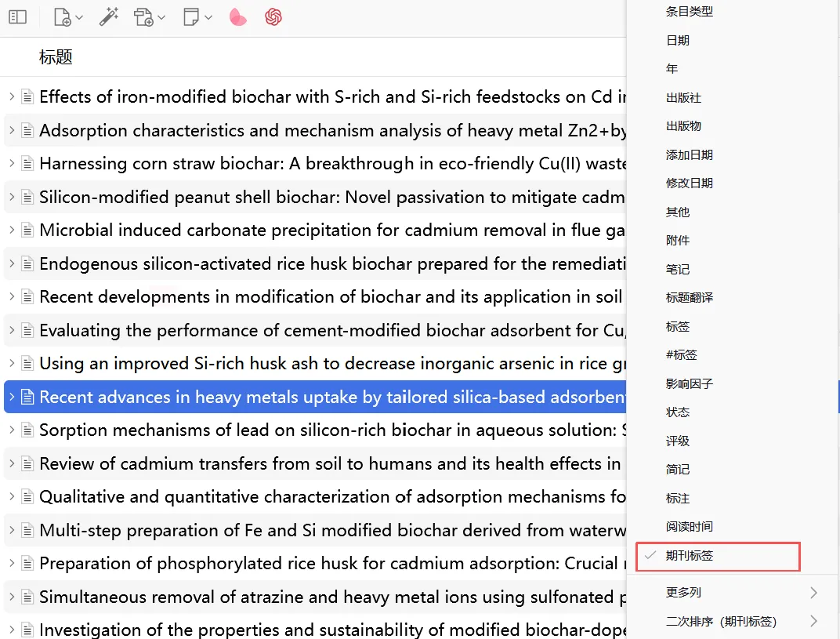Image resolution: width=840 pixels, height=639 pixels.
Task: Choose 附件 in the column menu
Action: click(677, 241)
